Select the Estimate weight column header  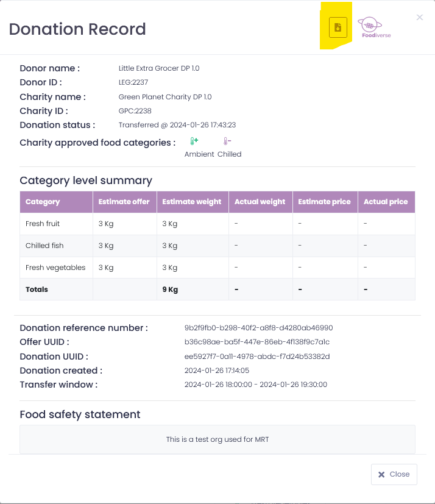point(193,202)
